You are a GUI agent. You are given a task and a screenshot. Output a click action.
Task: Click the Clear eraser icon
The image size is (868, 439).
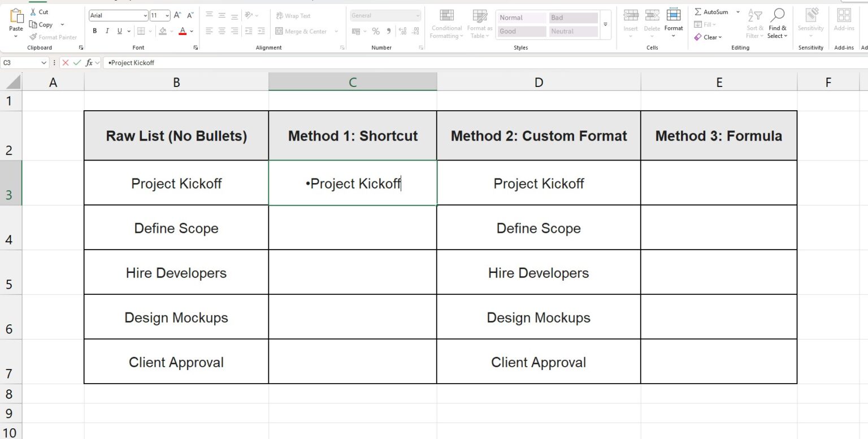698,37
